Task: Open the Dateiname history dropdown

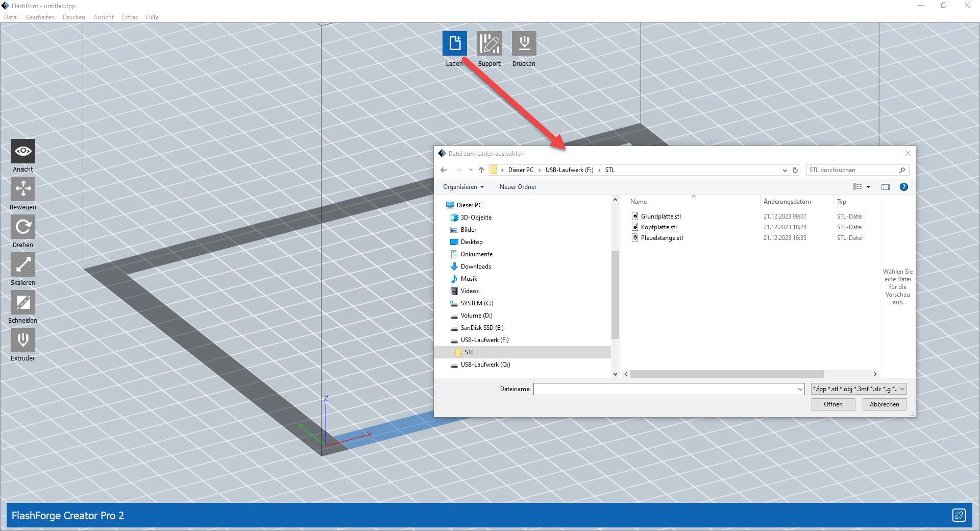Action: coord(800,389)
